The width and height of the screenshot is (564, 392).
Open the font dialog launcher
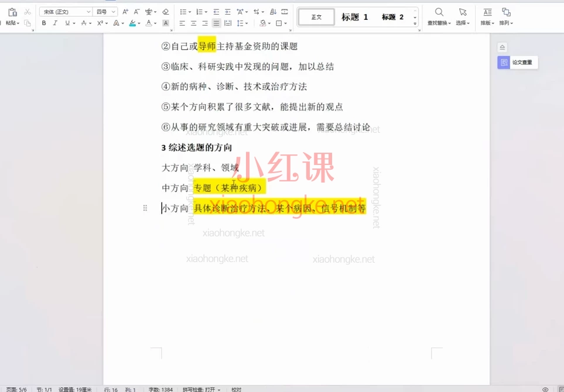point(171,30)
